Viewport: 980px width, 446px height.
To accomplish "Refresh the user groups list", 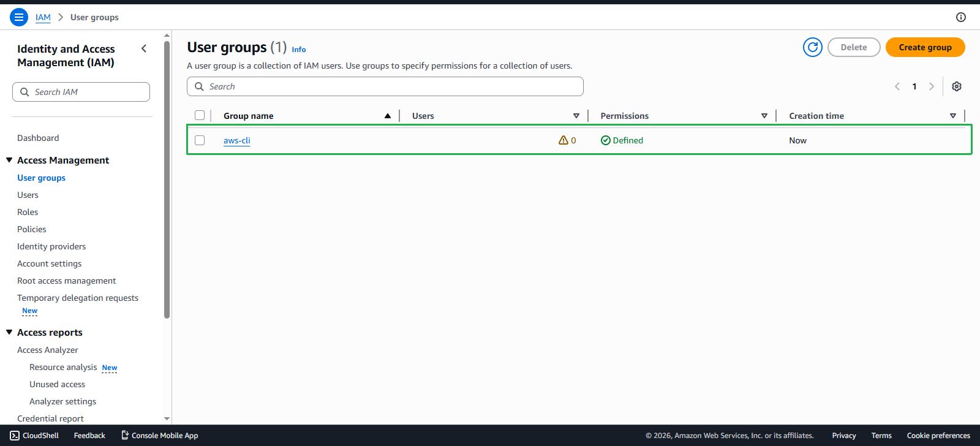I will pyautogui.click(x=813, y=47).
